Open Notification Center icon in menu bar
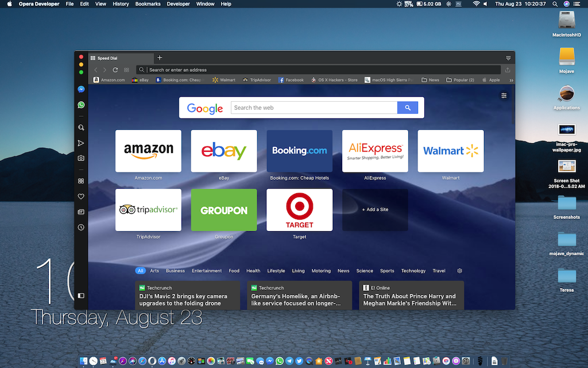 click(577, 4)
